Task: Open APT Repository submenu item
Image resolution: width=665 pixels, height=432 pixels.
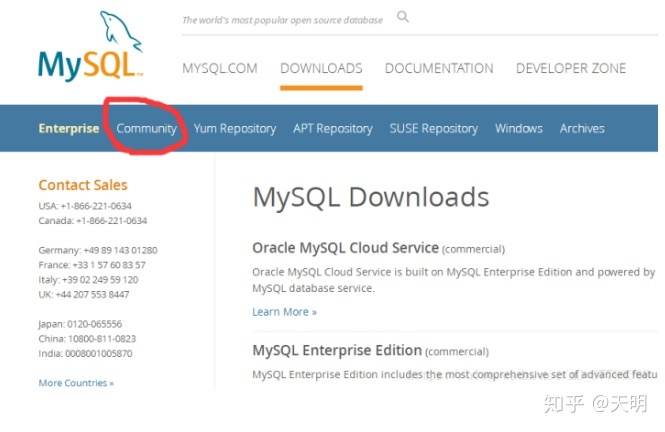Action: click(x=332, y=128)
